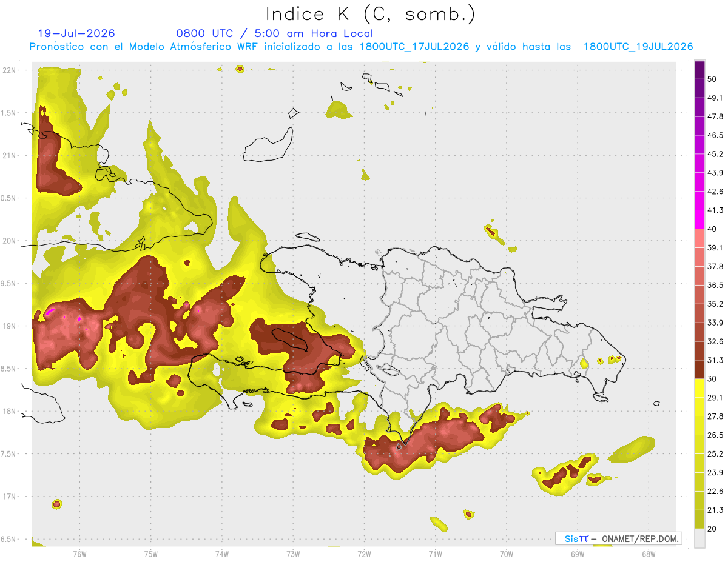Click the "76W" longitude label
Viewport: 728px width, 562px height.
tap(79, 554)
